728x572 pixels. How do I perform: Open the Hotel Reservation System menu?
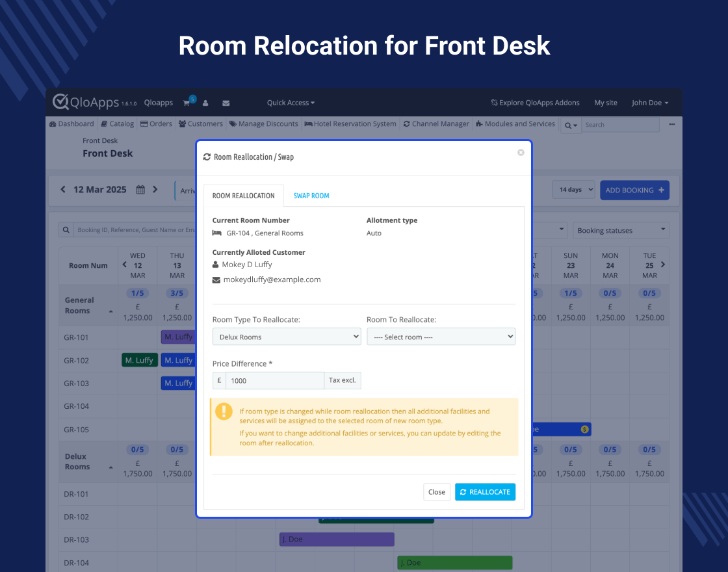pos(350,123)
